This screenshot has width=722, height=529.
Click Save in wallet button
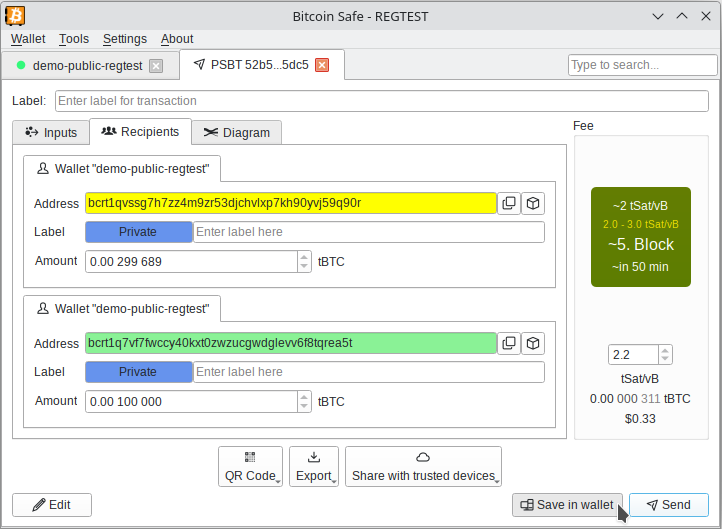(567, 505)
